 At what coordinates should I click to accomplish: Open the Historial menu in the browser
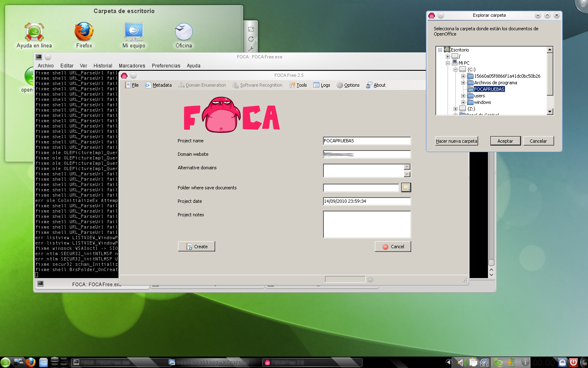click(x=102, y=65)
